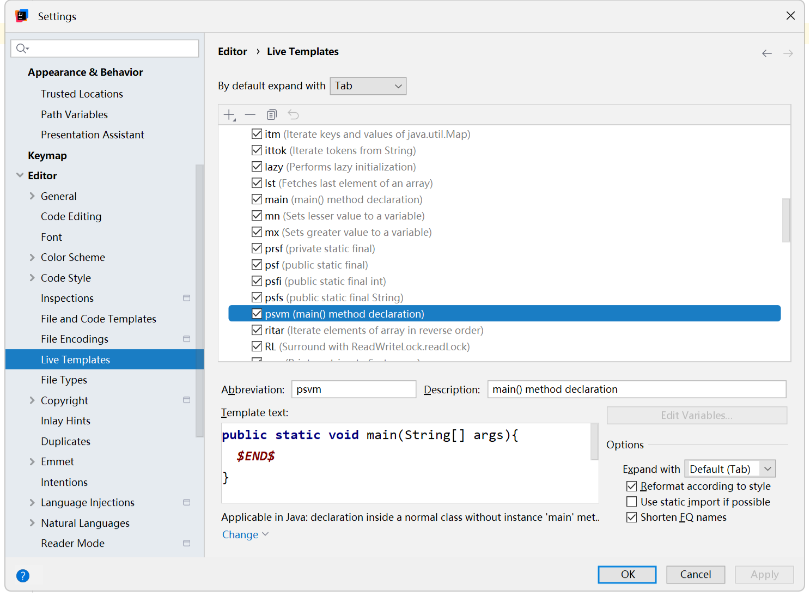The height and width of the screenshot is (593, 809).
Task: Expand the Color Scheme node
Action: pos(32,257)
